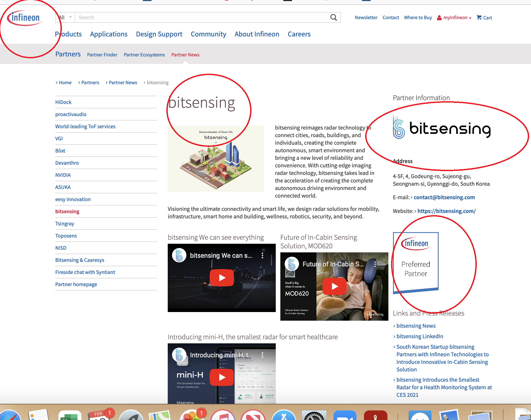
Task: Open App Store from the dock
Action: pos(284,415)
